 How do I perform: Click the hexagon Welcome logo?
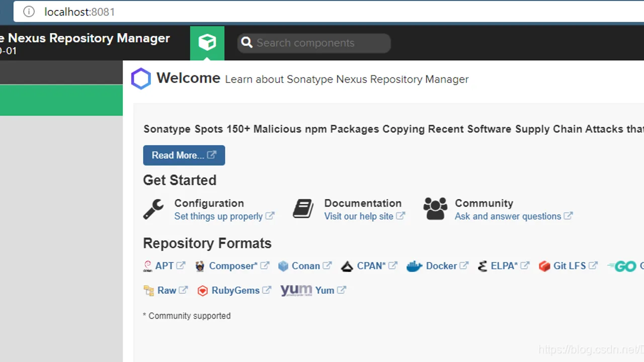pos(141,79)
